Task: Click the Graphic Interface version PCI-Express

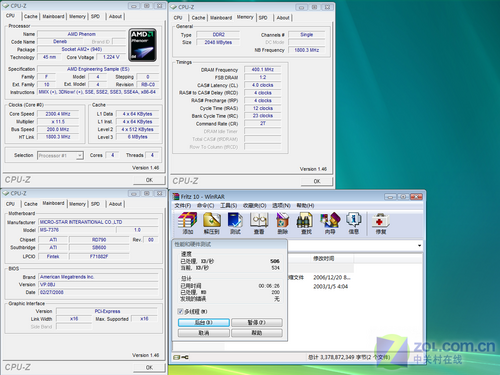Action: (107, 311)
